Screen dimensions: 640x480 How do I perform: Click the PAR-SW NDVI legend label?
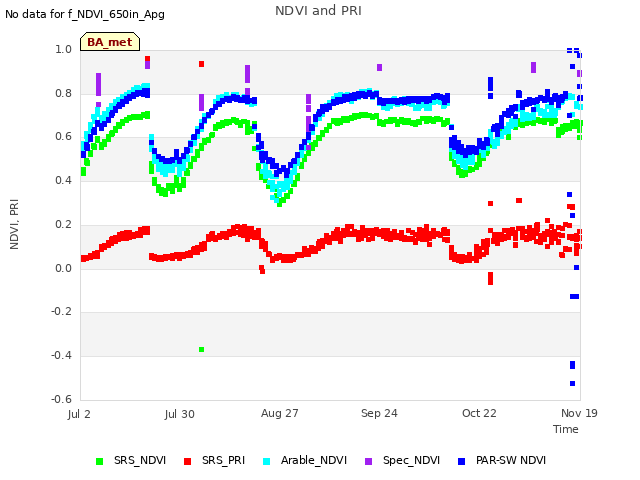point(511,460)
